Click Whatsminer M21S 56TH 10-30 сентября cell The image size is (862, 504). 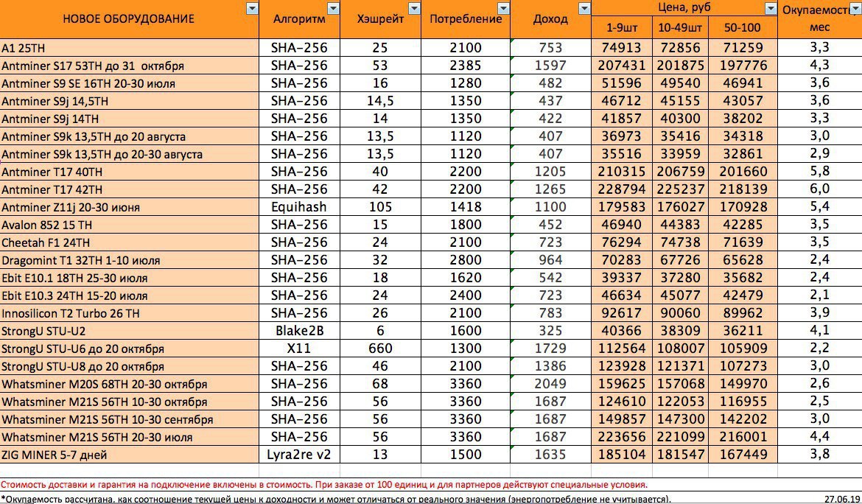129,419
